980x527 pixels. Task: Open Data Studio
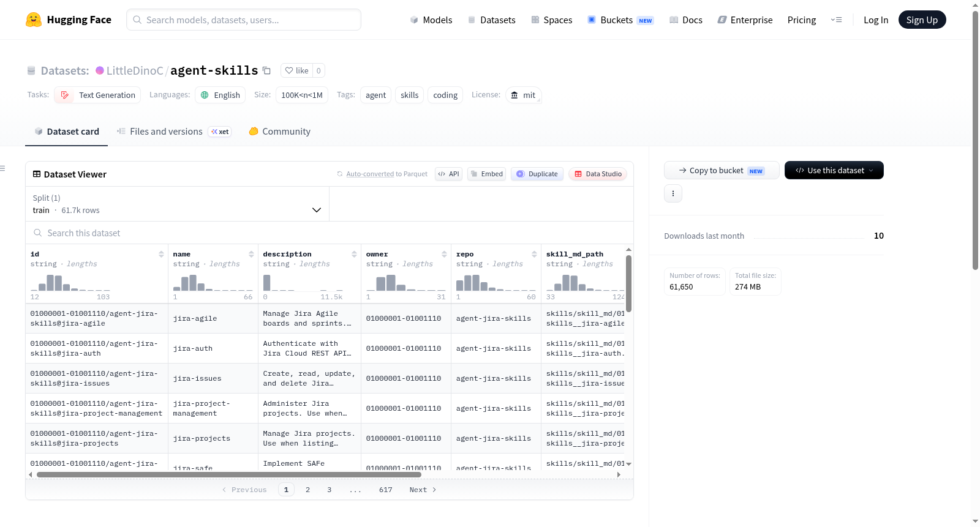(x=598, y=174)
